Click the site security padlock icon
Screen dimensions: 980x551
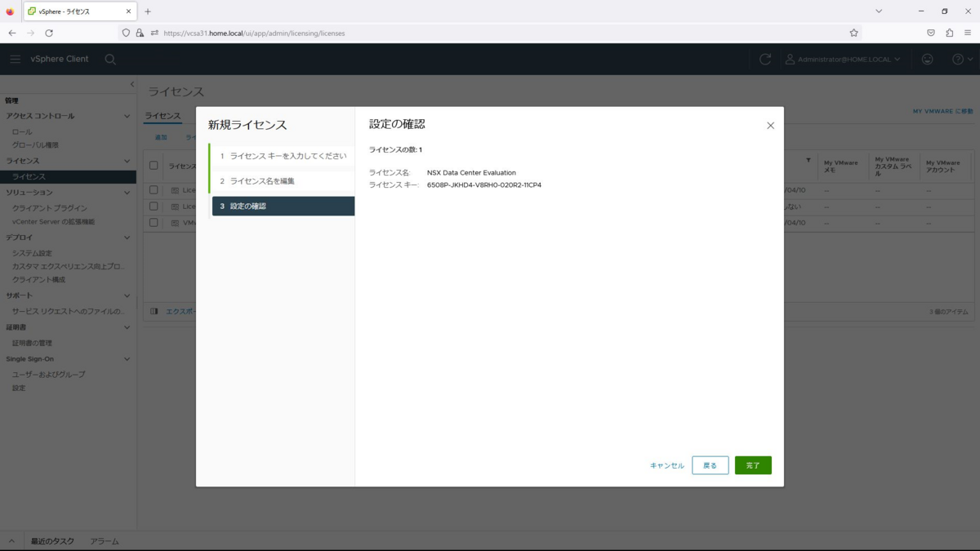[x=140, y=33]
